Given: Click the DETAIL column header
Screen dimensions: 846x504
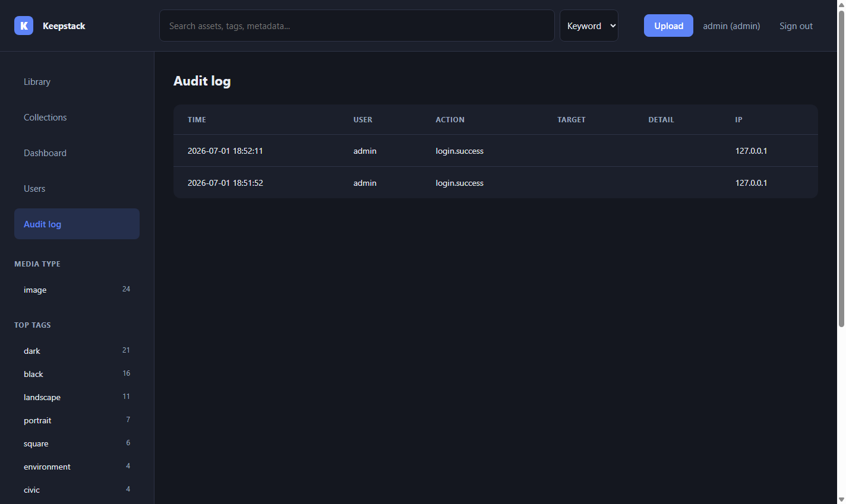Looking at the screenshot, I should (x=661, y=120).
